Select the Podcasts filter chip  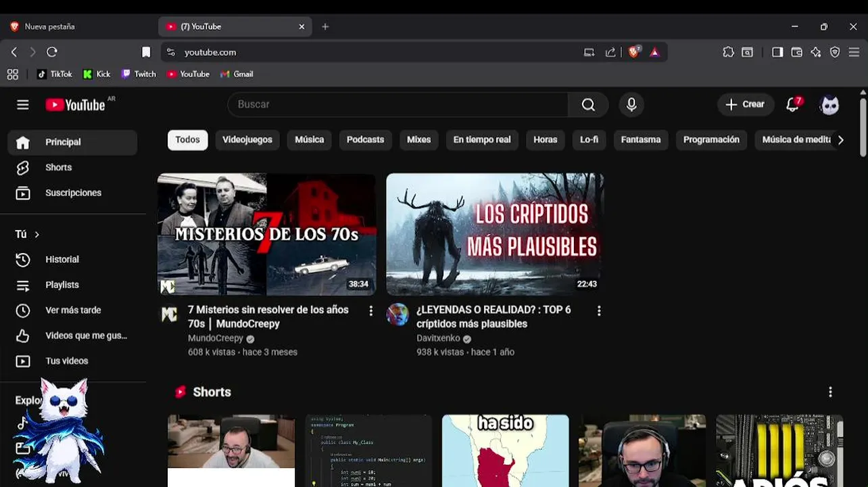coord(365,140)
